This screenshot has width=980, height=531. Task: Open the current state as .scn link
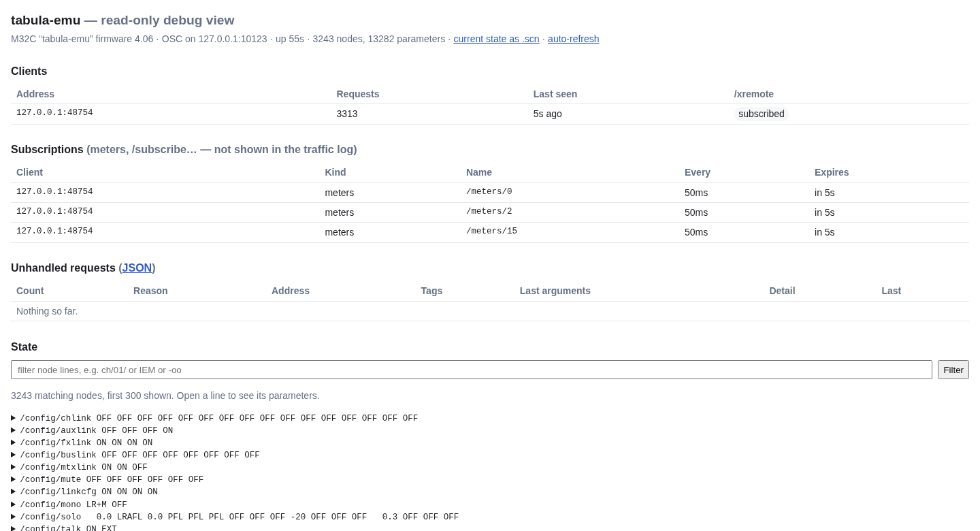tap(496, 39)
